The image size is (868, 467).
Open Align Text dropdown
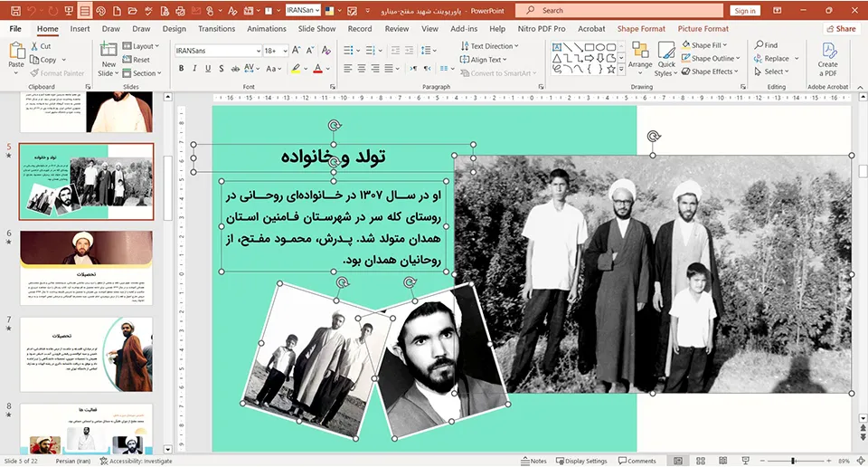484,59
